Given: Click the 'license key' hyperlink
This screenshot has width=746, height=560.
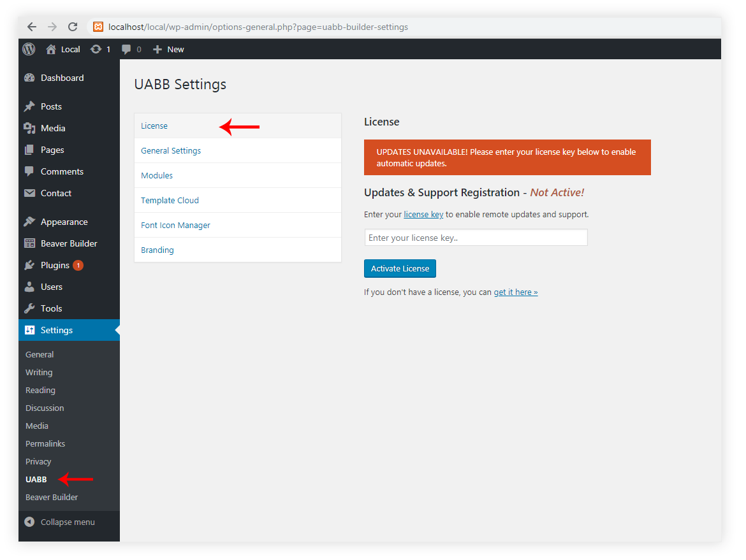Looking at the screenshot, I should (x=423, y=215).
